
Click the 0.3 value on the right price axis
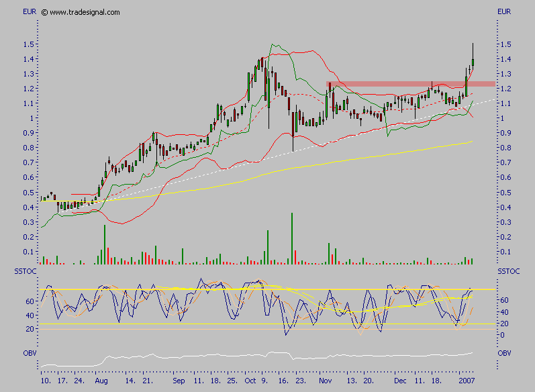point(506,222)
